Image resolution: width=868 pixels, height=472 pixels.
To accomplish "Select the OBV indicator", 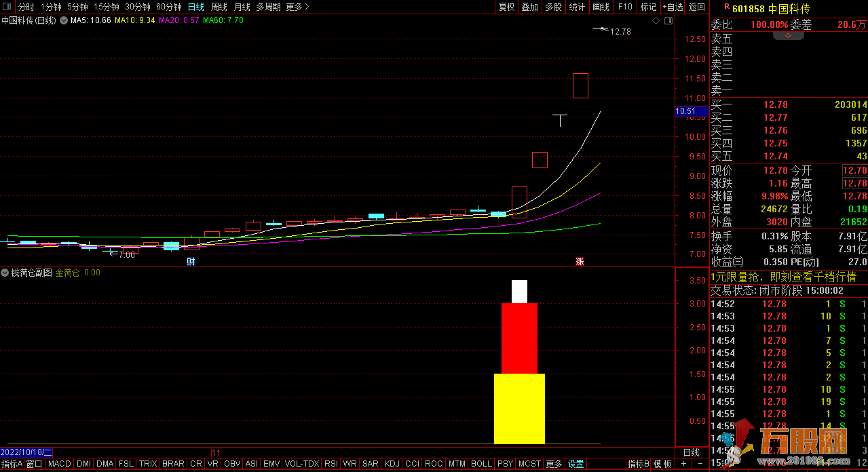I will 232,464.
